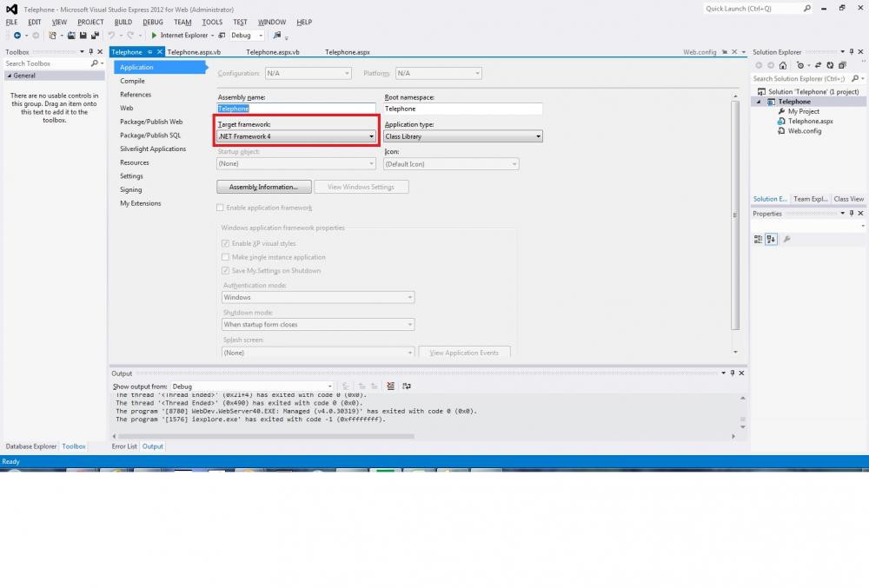Toggle word wrap icon in Output panel

[406, 386]
